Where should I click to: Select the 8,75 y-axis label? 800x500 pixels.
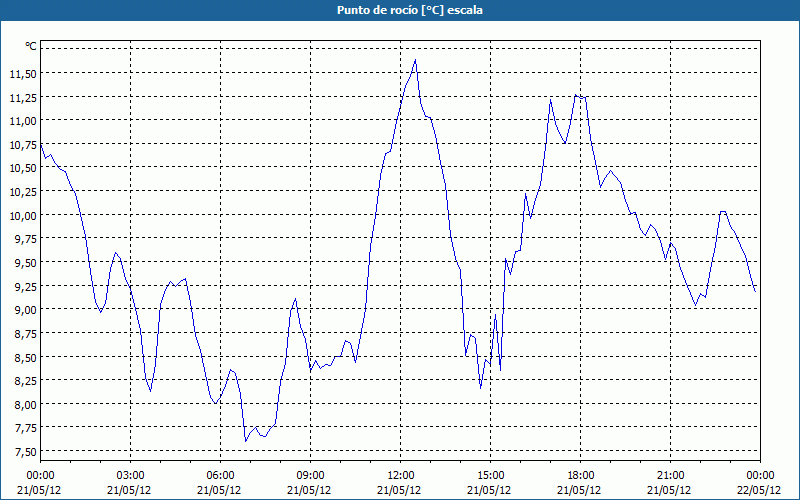[x=26, y=334]
